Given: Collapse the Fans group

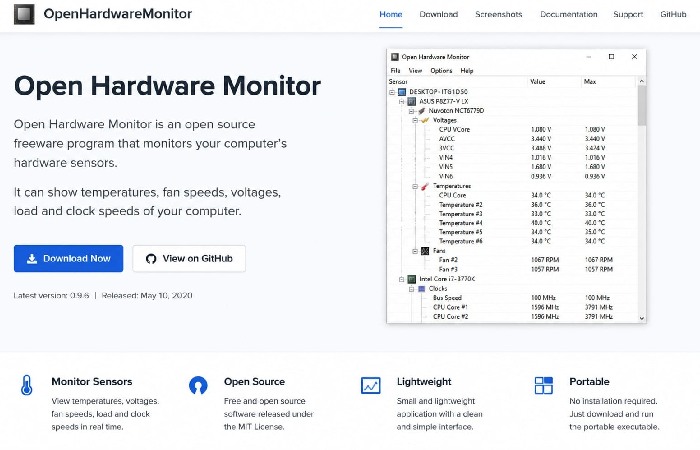Looking at the screenshot, I should (415, 251).
